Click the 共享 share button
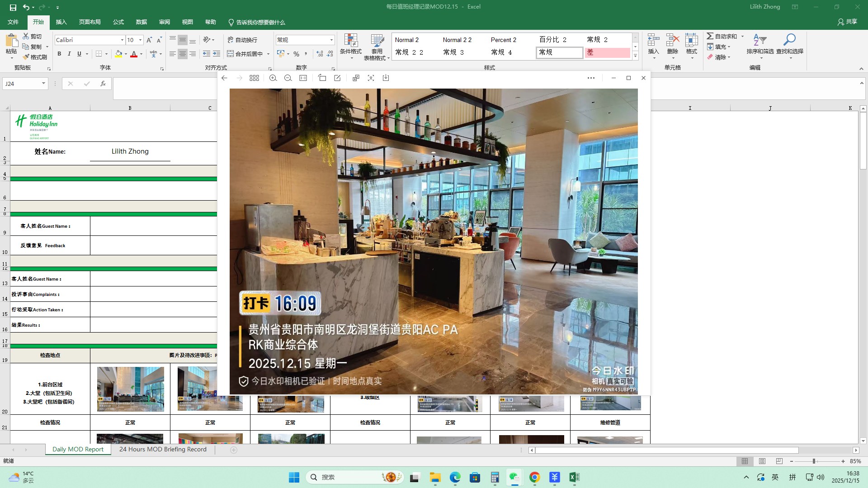The width and height of the screenshot is (868, 488). coord(847,22)
